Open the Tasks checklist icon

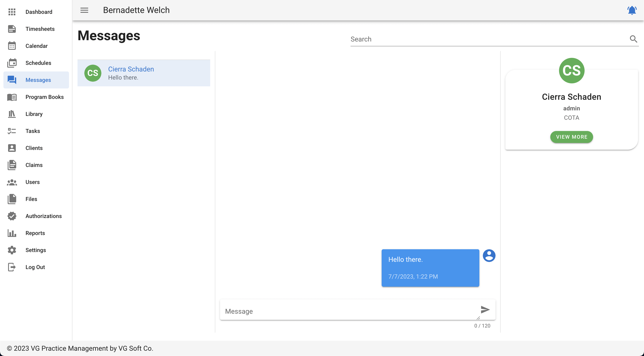click(12, 131)
